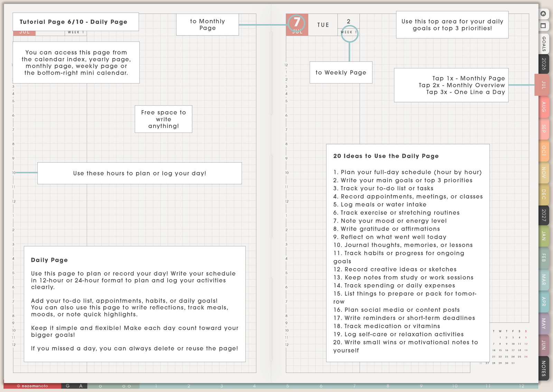The width and height of the screenshot is (553, 392).
Task: Open the JAN month tab
Action: tap(544, 236)
